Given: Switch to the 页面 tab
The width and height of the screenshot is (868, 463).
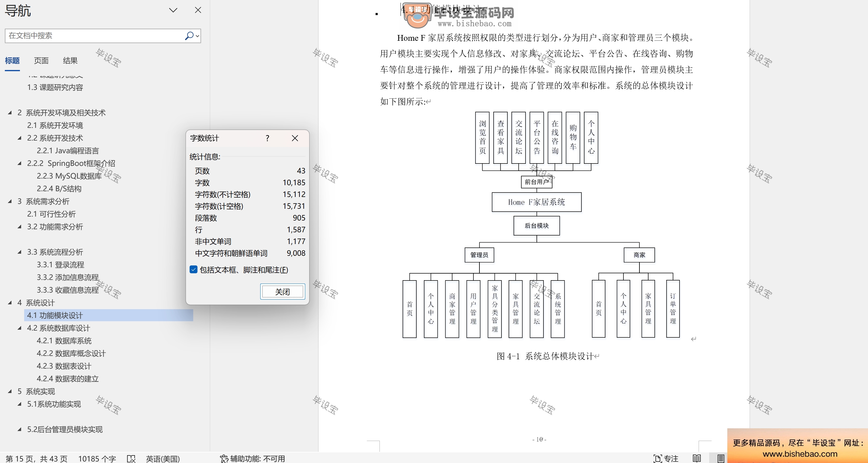Looking at the screenshot, I should (41, 61).
